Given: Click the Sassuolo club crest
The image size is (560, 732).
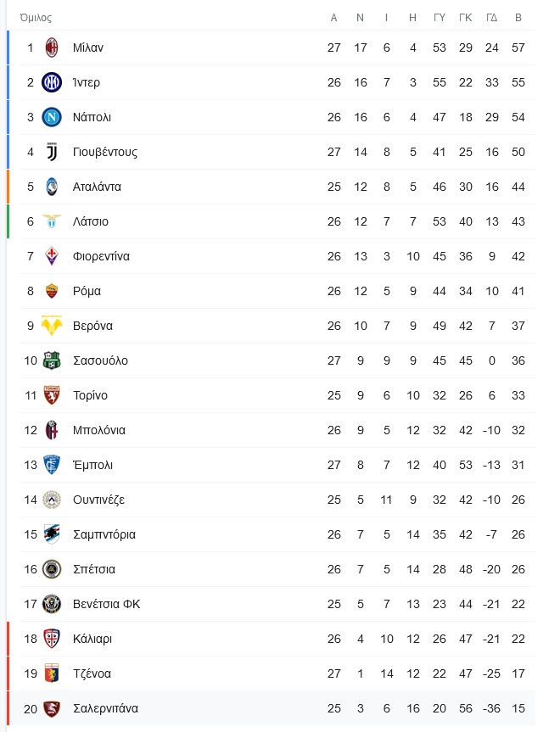Looking at the screenshot, I should (x=52, y=360).
